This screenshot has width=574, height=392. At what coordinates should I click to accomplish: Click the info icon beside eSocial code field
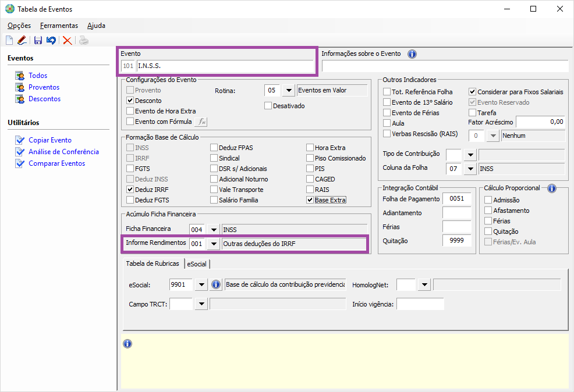click(x=215, y=284)
